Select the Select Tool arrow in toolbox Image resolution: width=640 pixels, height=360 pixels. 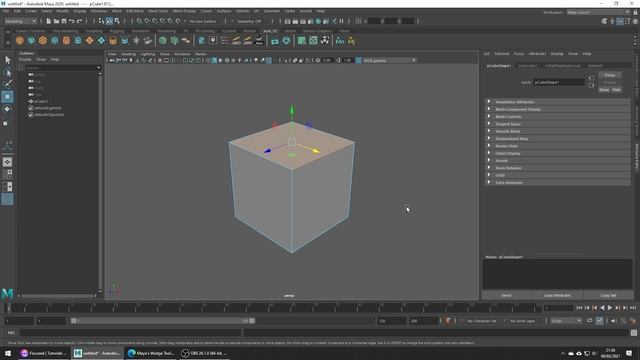click(7, 60)
